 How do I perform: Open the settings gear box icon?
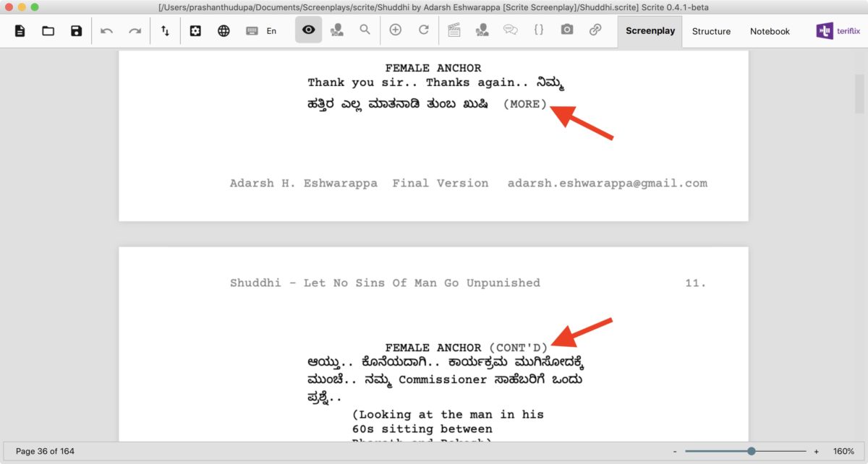195,31
